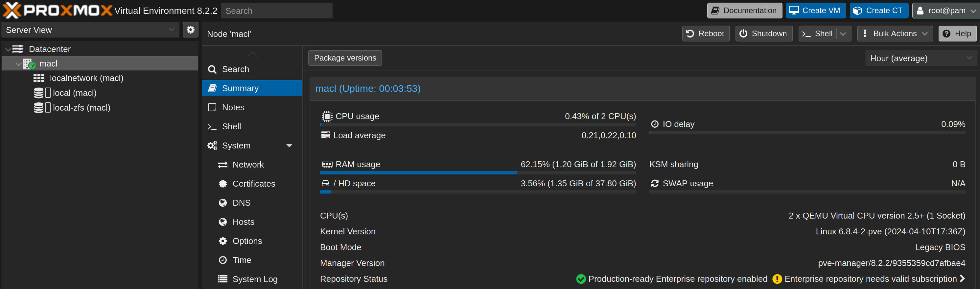
Task: Click the yellow subscription warning icon
Action: (777, 279)
